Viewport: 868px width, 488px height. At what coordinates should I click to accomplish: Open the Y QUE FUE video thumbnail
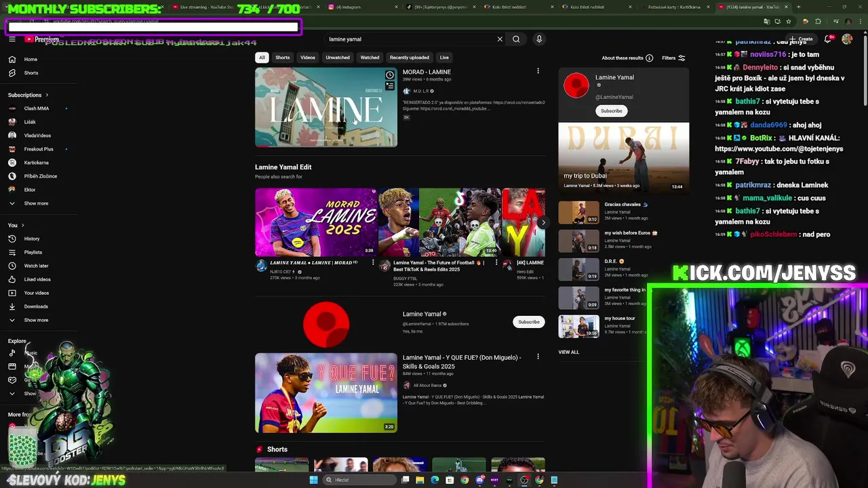point(326,392)
